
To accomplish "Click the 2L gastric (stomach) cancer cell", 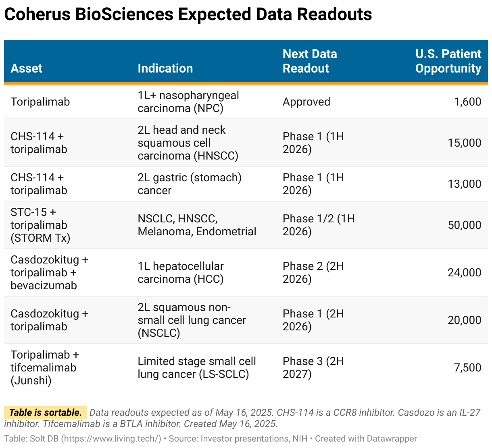I will (189, 184).
